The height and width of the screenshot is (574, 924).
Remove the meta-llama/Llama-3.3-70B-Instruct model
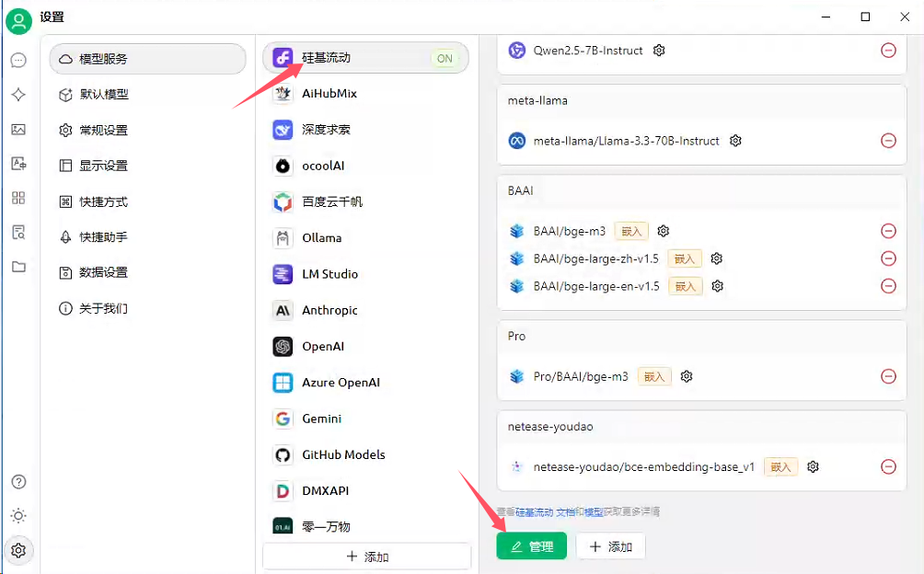889,141
